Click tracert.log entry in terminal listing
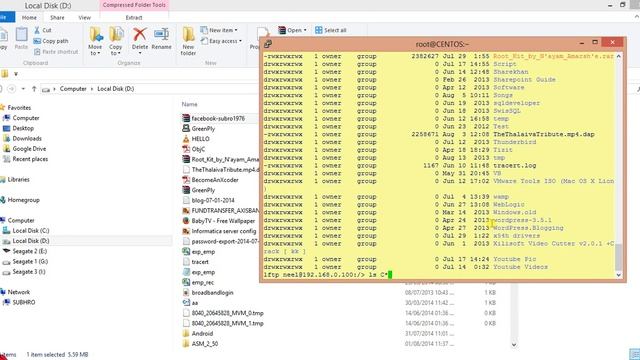The image size is (640, 360). click(514, 165)
